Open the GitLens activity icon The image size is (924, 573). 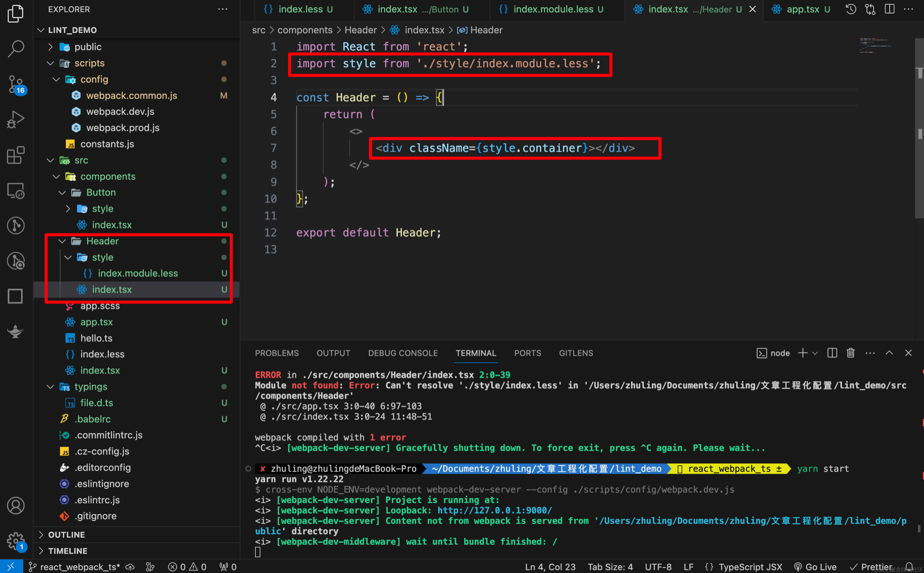click(15, 226)
